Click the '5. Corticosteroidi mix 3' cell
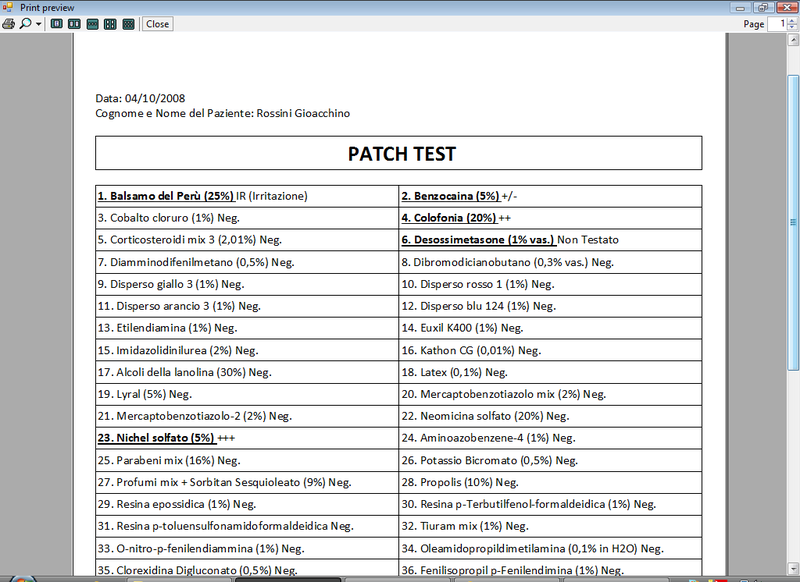Image resolution: width=800 pixels, height=582 pixels. pos(247,240)
